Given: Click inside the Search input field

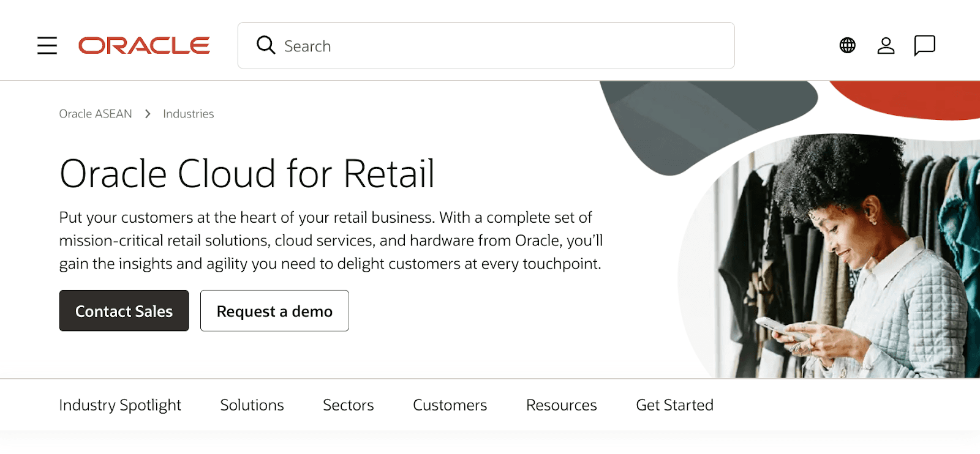Looking at the screenshot, I should tap(429, 45).
